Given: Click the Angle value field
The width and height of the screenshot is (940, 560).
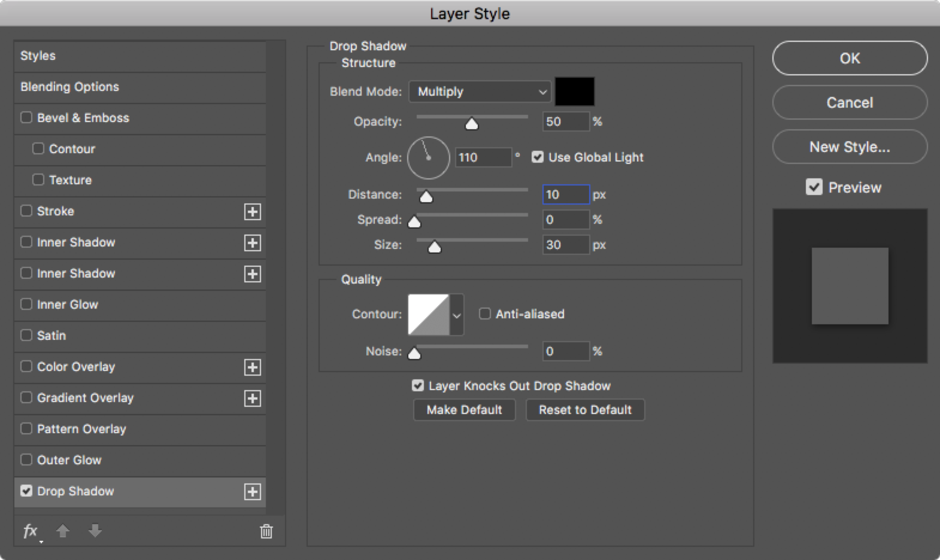Looking at the screenshot, I should [483, 157].
